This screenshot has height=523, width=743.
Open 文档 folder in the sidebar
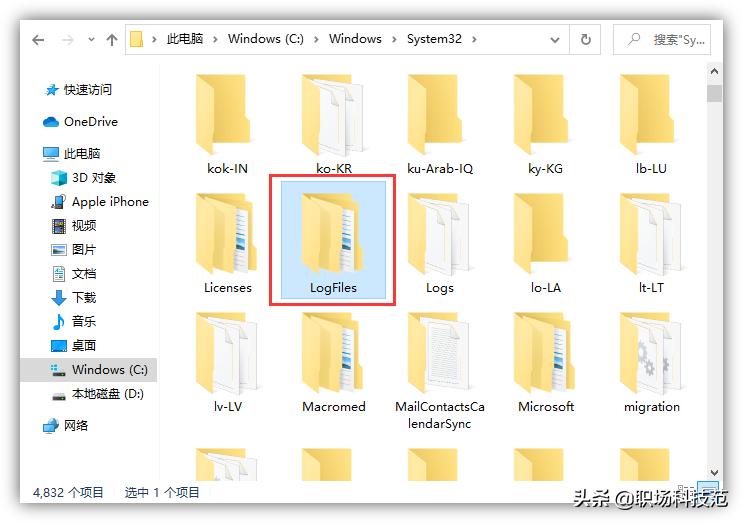coord(74,273)
